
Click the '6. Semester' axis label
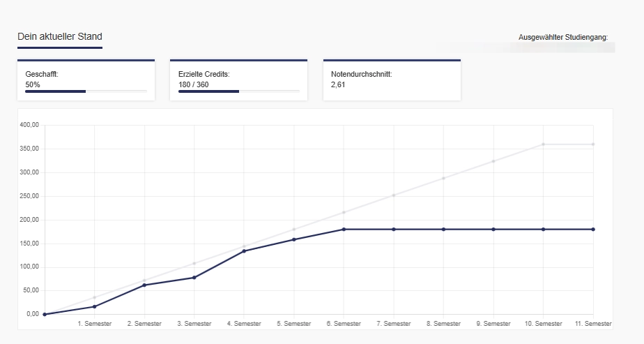pos(344,324)
